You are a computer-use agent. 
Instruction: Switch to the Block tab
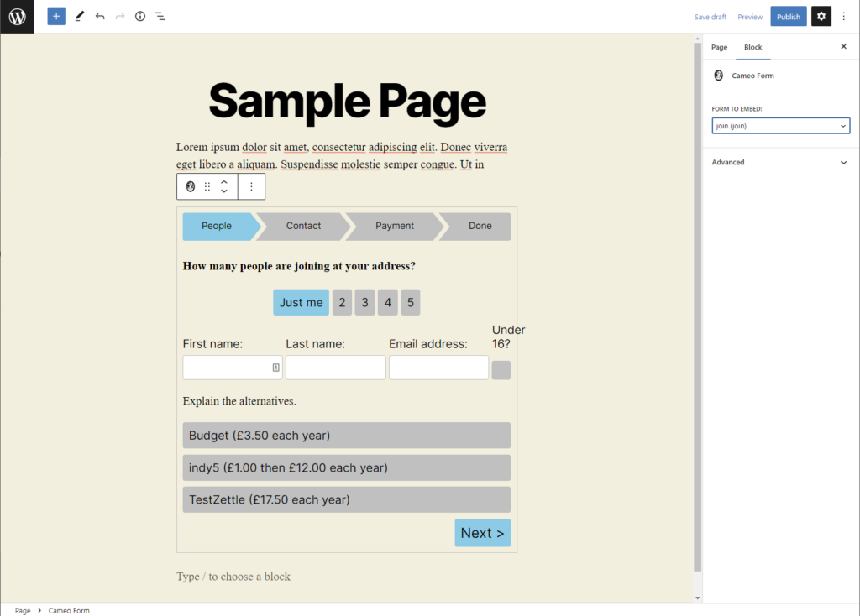(x=752, y=47)
